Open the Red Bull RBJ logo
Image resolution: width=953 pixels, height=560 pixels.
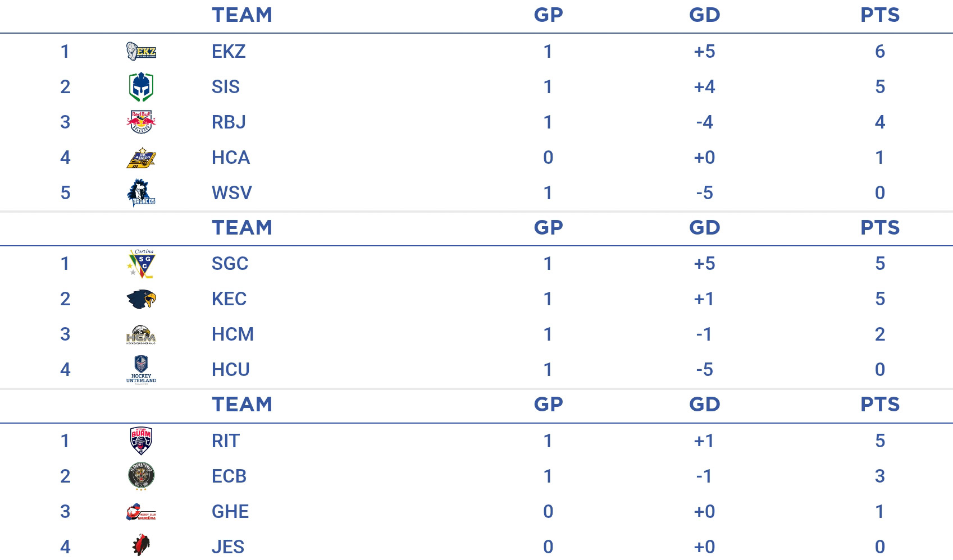141,122
